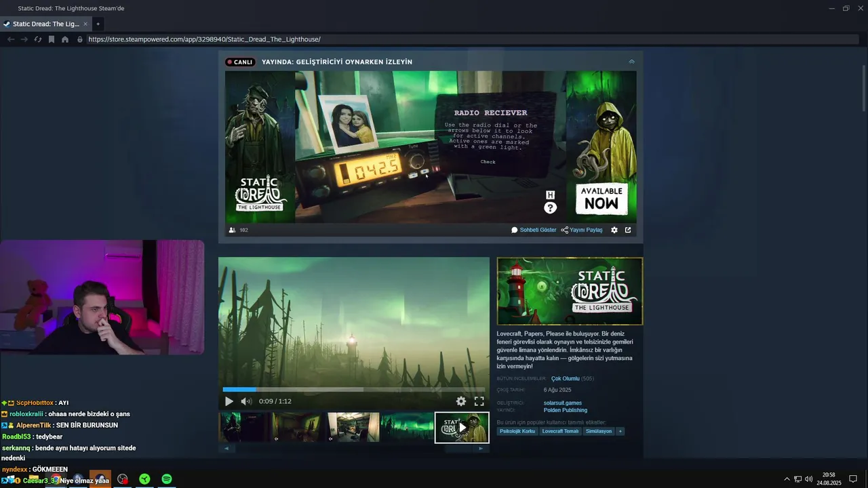Open the clock showing 20:58
The width and height of the screenshot is (868, 488).
(829, 479)
